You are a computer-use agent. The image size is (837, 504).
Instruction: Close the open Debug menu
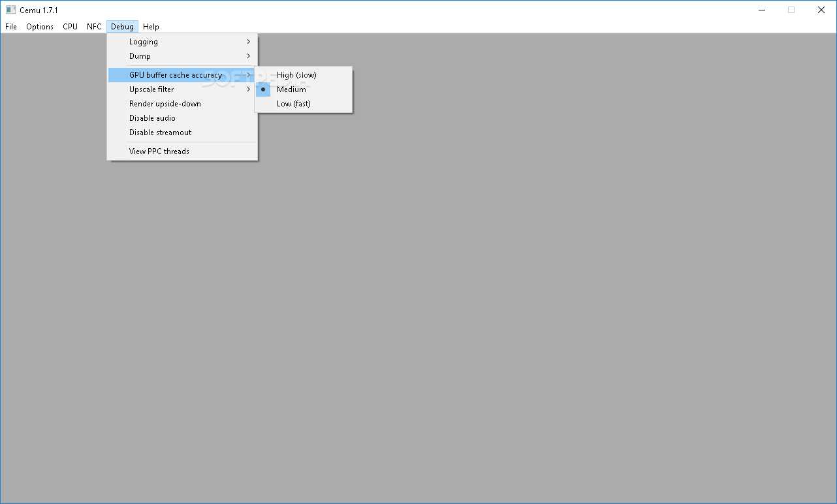click(122, 27)
